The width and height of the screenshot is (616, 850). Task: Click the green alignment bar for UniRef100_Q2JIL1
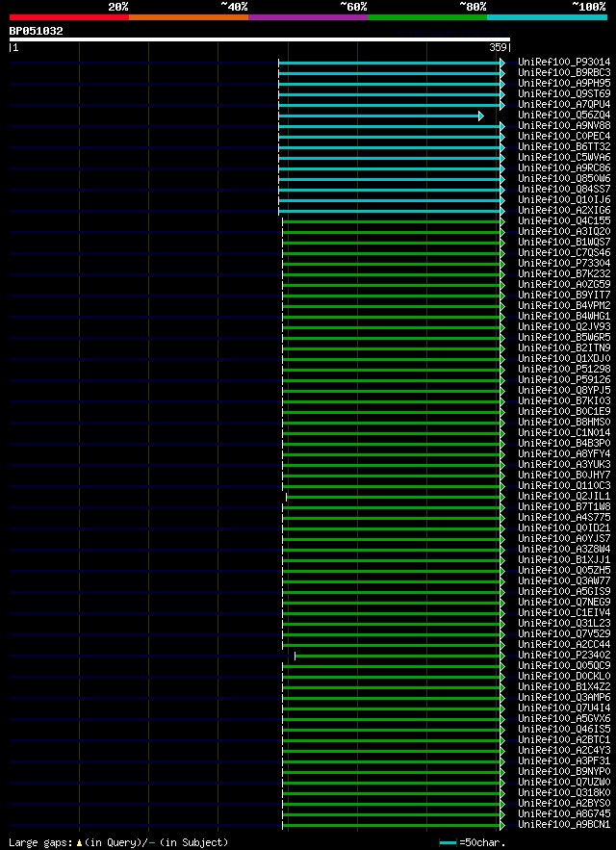click(396, 497)
